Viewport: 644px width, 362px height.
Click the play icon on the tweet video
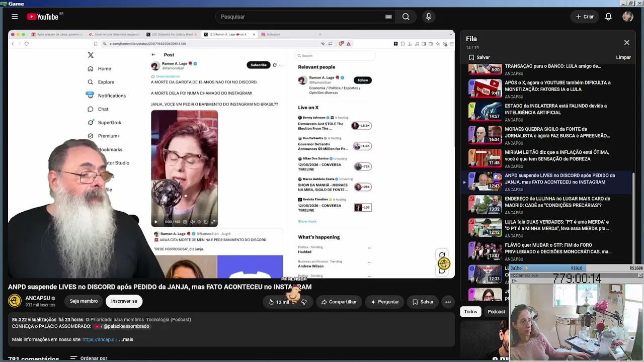point(156,222)
